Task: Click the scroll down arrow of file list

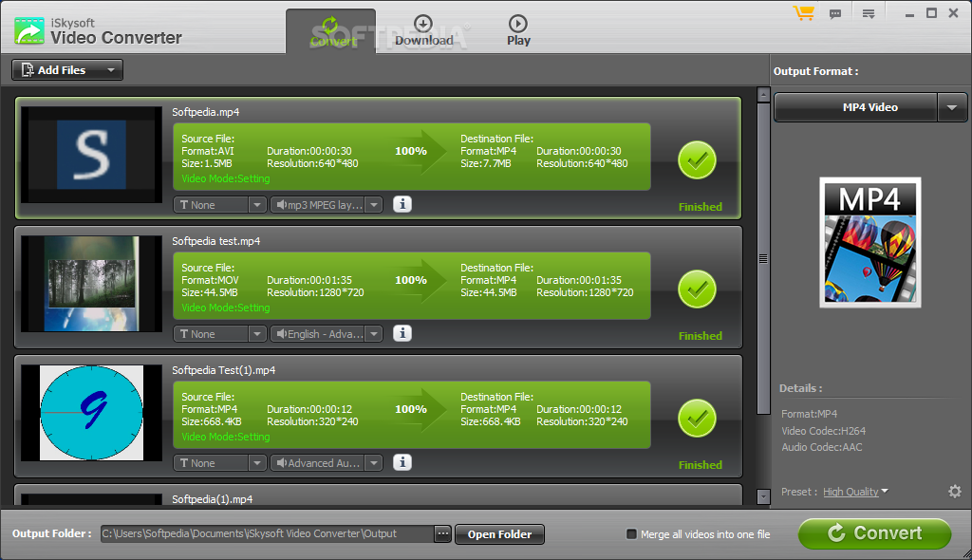Action: (x=763, y=496)
